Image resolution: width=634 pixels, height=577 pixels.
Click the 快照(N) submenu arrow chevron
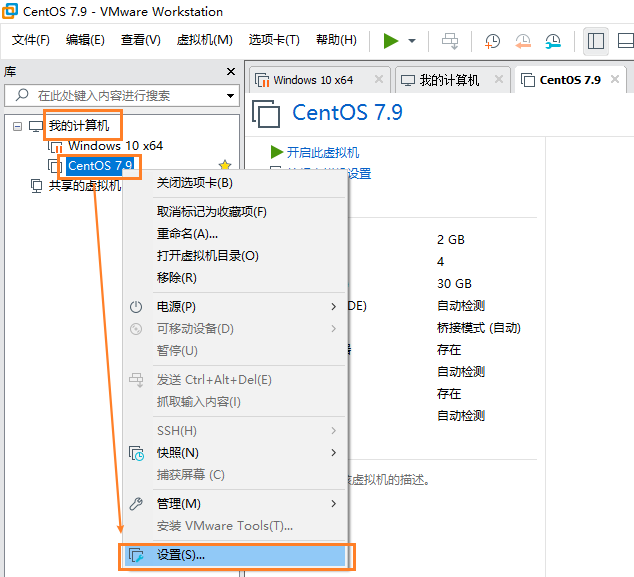pos(334,453)
